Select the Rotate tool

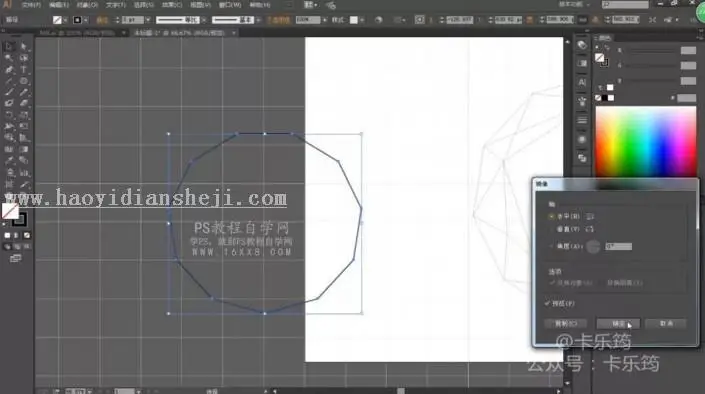pos(9,115)
